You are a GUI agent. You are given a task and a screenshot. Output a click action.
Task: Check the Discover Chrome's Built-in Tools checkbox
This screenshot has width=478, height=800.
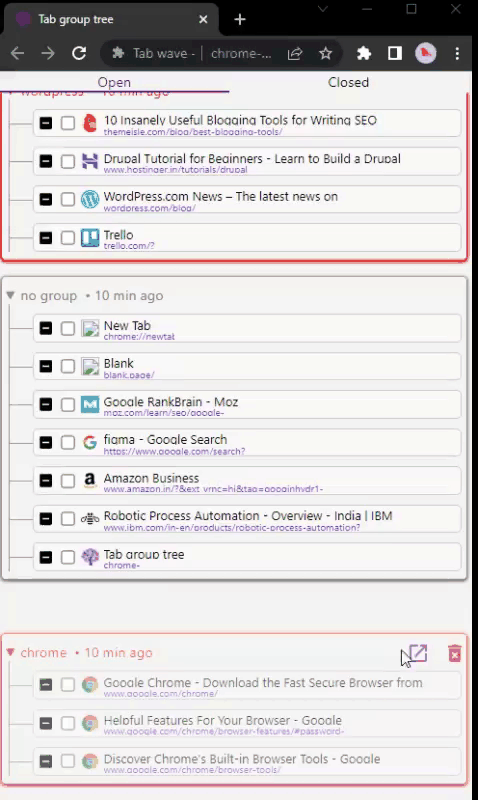(x=68, y=761)
